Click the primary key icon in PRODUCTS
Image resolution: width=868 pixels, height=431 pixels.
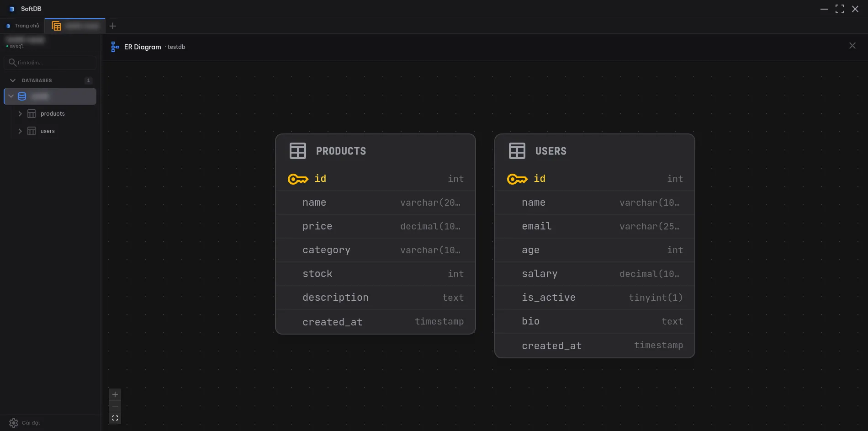point(298,179)
